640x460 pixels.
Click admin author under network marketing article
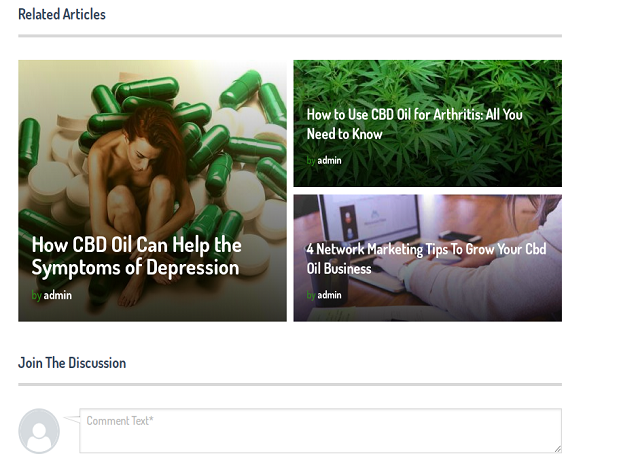pyautogui.click(x=329, y=295)
